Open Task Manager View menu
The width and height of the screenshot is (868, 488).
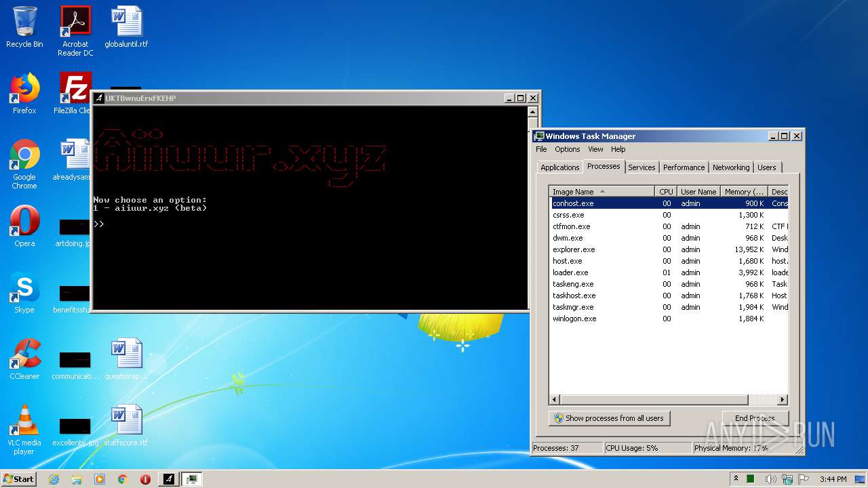[595, 149]
